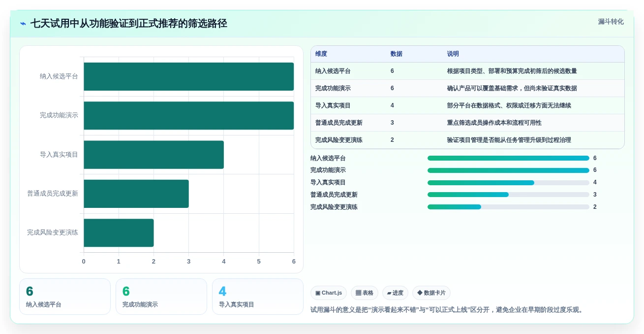Click the 导入真实项目 chart bar
Viewport: 644px width, 334px height.
point(153,155)
